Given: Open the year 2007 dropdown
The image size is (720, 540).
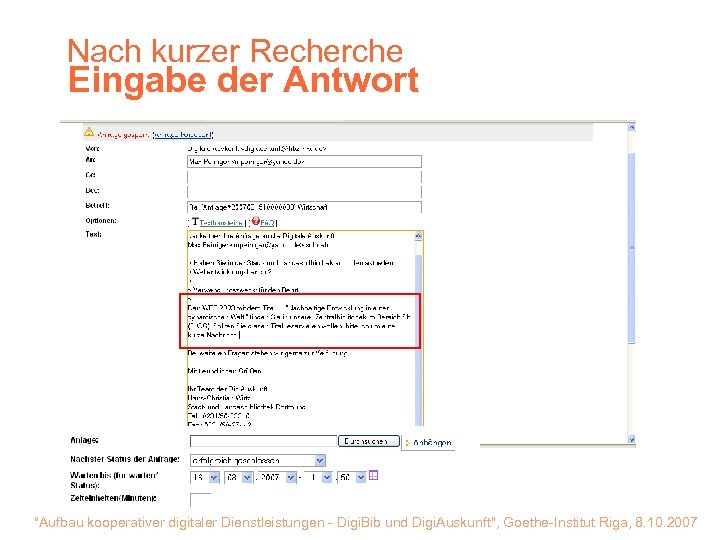Looking at the screenshot, I should pos(291,478).
